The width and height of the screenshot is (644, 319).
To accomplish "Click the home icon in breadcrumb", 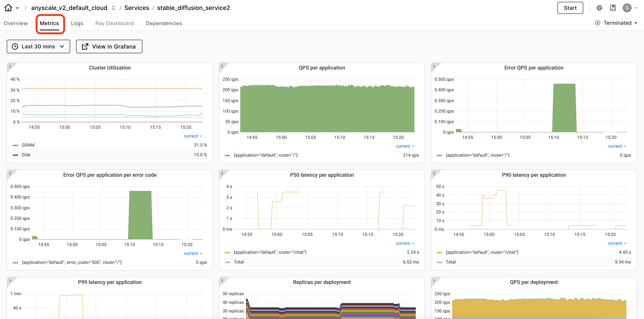I will pos(8,8).
